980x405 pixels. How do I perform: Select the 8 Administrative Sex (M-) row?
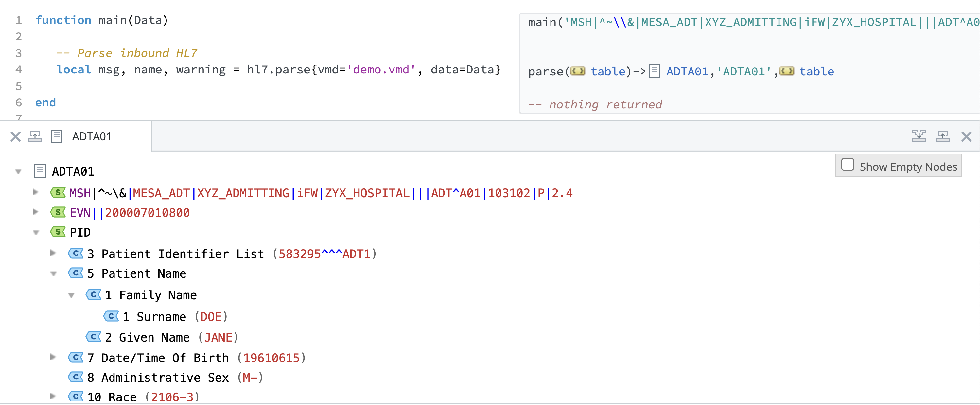[175, 378]
